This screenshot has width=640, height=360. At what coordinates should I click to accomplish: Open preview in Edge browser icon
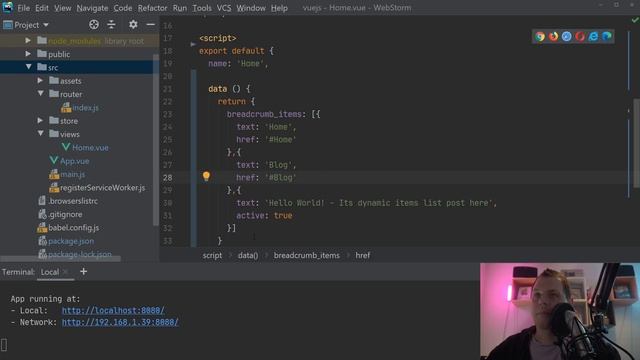tap(607, 36)
